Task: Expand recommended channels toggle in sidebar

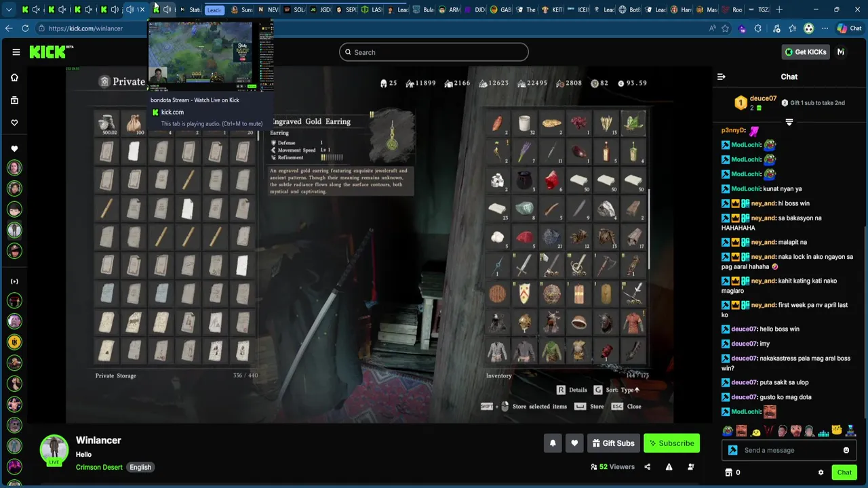Action: pyautogui.click(x=14, y=281)
